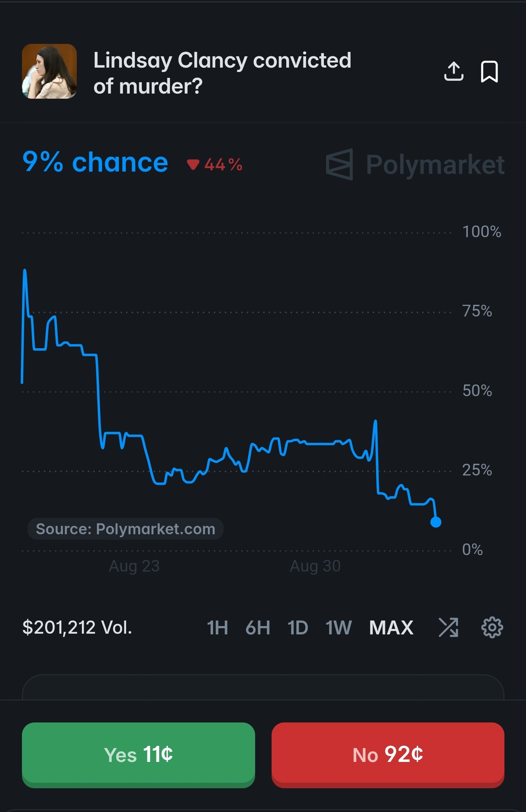Tap the red down-triangle change indicator
Viewport: 526px width, 812px height.
[193, 165]
